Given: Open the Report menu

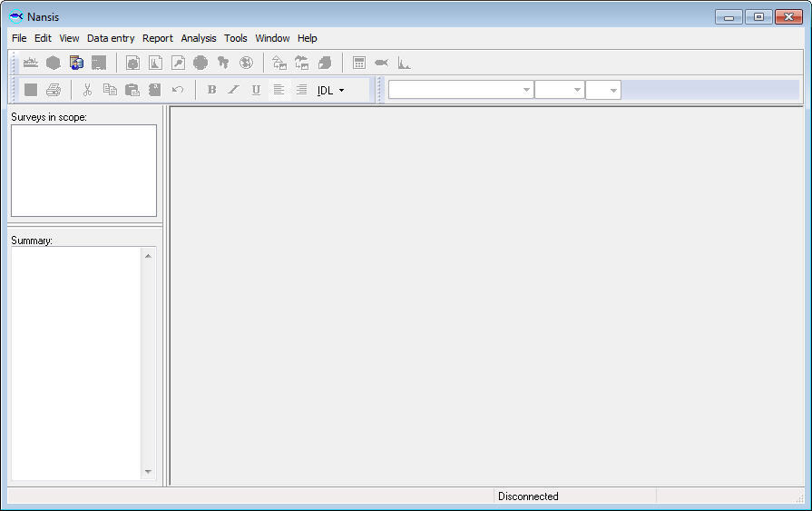Looking at the screenshot, I should 158,38.
